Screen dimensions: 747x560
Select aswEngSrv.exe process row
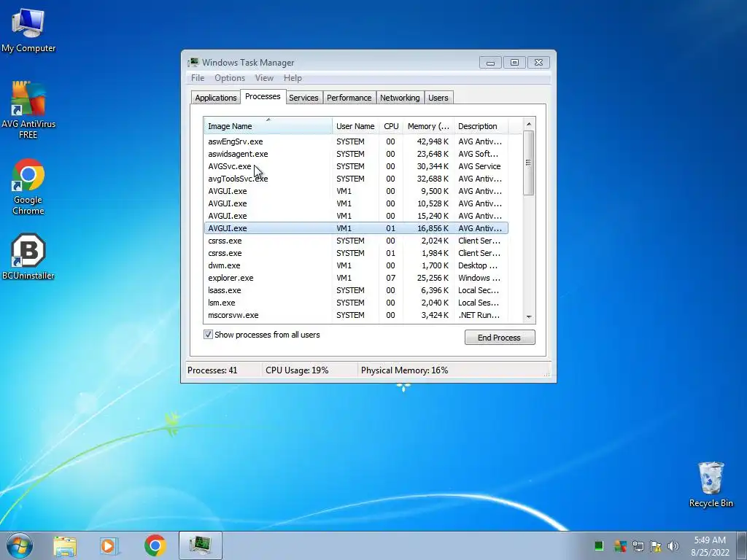(x=356, y=141)
